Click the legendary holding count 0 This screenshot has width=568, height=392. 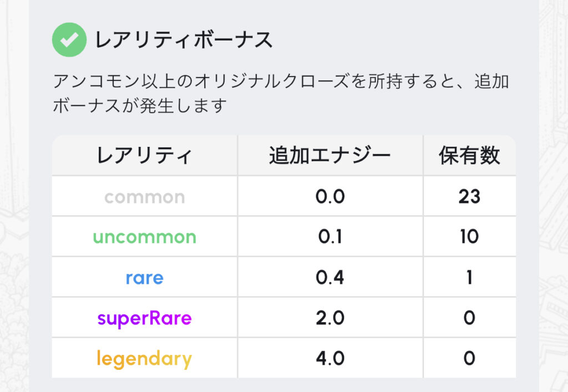[x=469, y=359]
